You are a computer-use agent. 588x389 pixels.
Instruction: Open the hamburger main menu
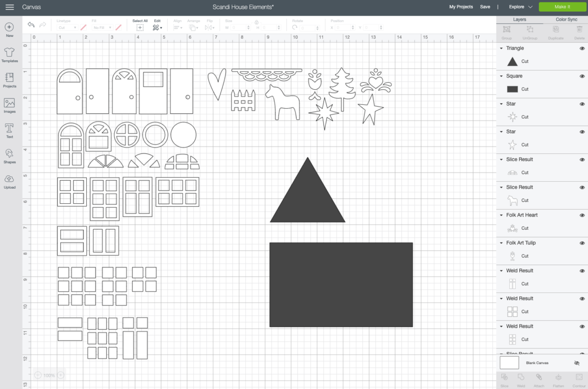(x=9, y=7)
